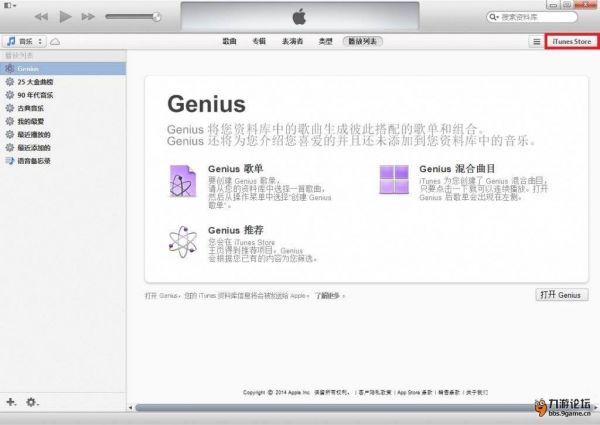Select the 播放列表 tab
This screenshot has height=425, width=600.
tap(361, 42)
